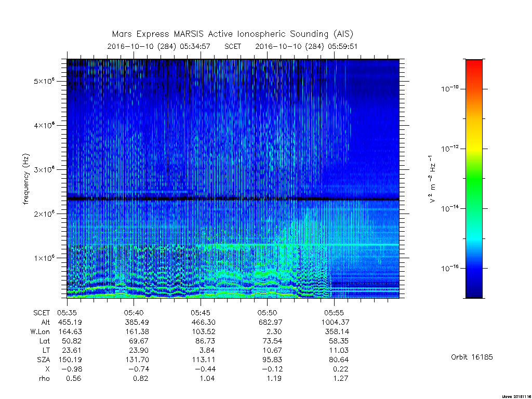Screen dimensions: 532x399
Task: Click X value -0.12
Action: (x=271, y=369)
